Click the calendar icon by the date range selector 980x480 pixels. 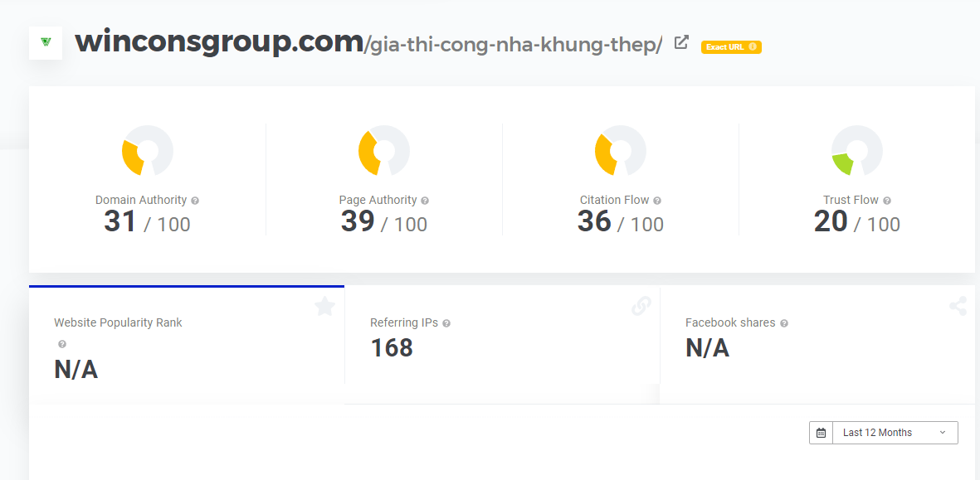click(x=822, y=433)
